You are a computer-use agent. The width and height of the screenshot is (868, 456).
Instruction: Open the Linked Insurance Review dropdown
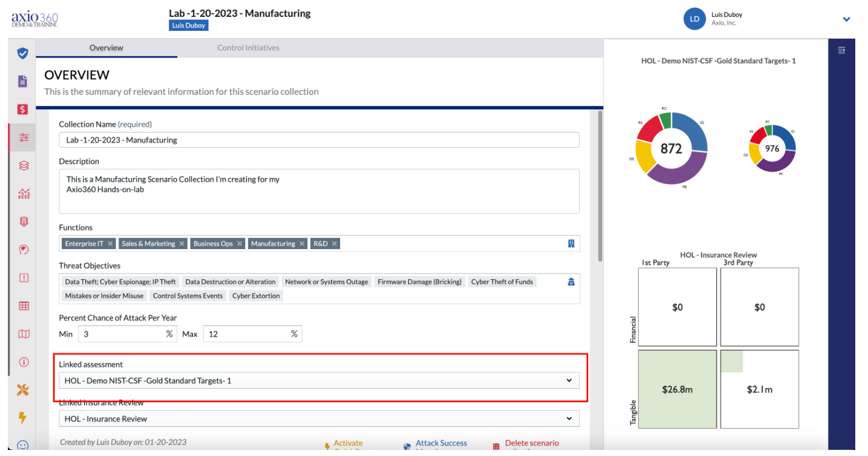coord(319,419)
